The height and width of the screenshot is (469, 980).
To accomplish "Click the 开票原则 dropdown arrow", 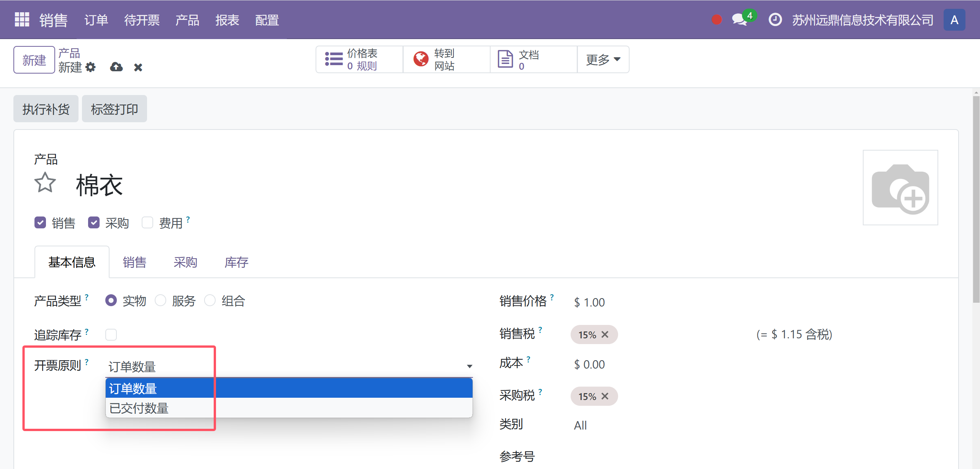I will point(469,366).
